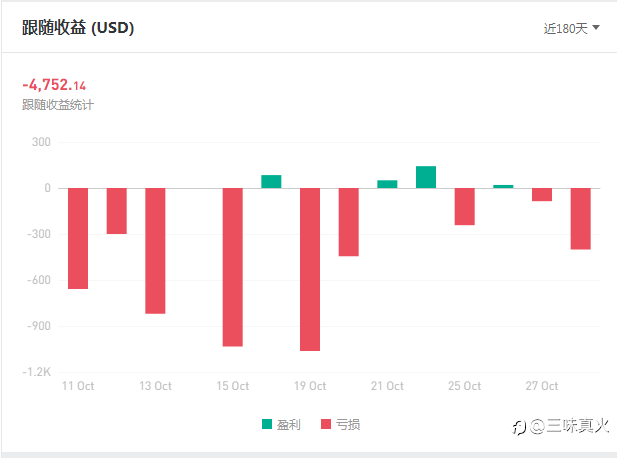
Task: Click the dropdown arrow next to 近180天
Action: pos(597,28)
